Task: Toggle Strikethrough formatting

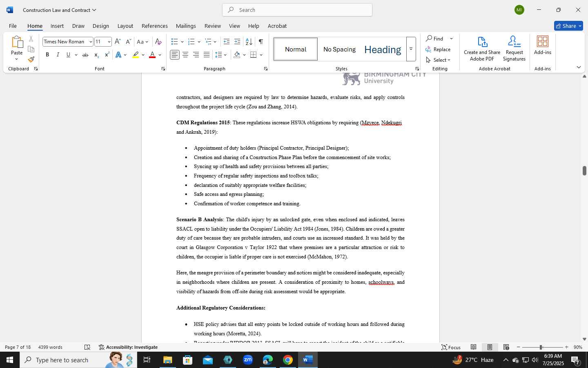Action: (85, 55)
